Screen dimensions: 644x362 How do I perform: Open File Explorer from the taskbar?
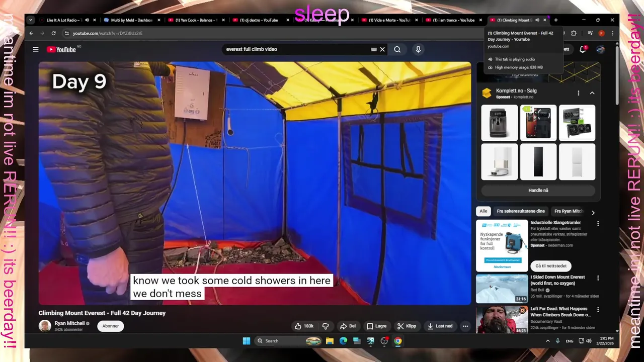pos(330,341)
